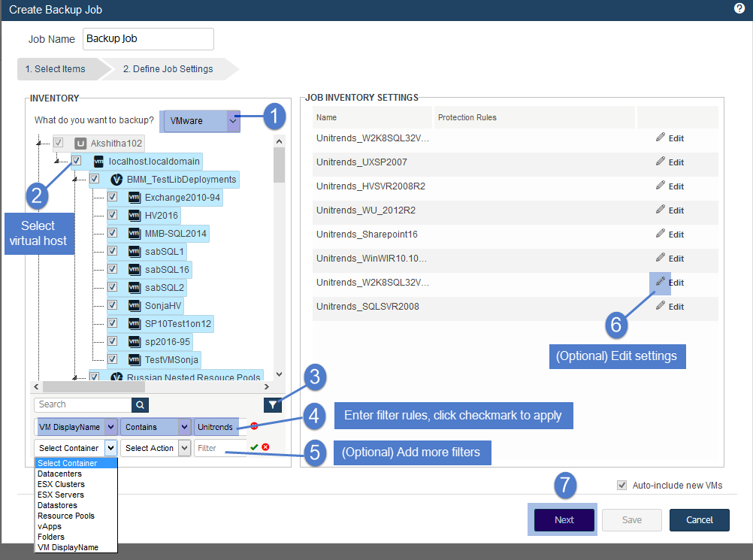Image resolution: width=753 pixels, height=560 pixels.
Task: Click VM icon for SP10Test1on12
Action: click(x=135, y=324)
